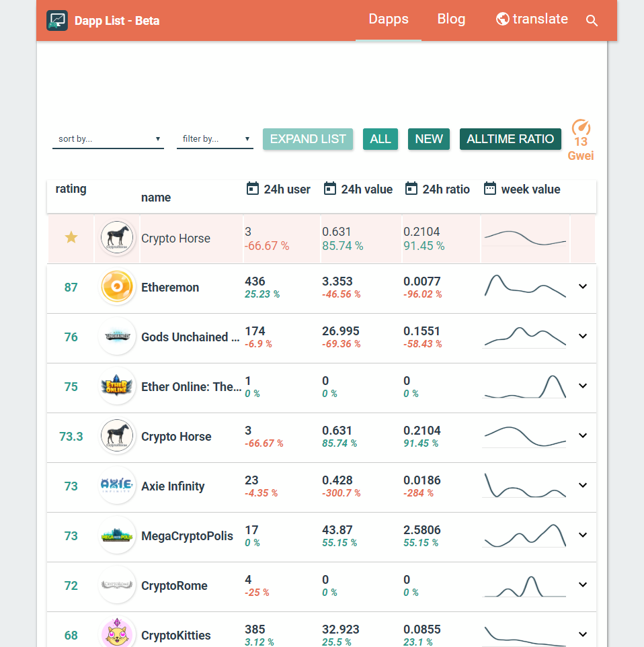Expand the Axie Infinity row chevron

pos(583,485)
